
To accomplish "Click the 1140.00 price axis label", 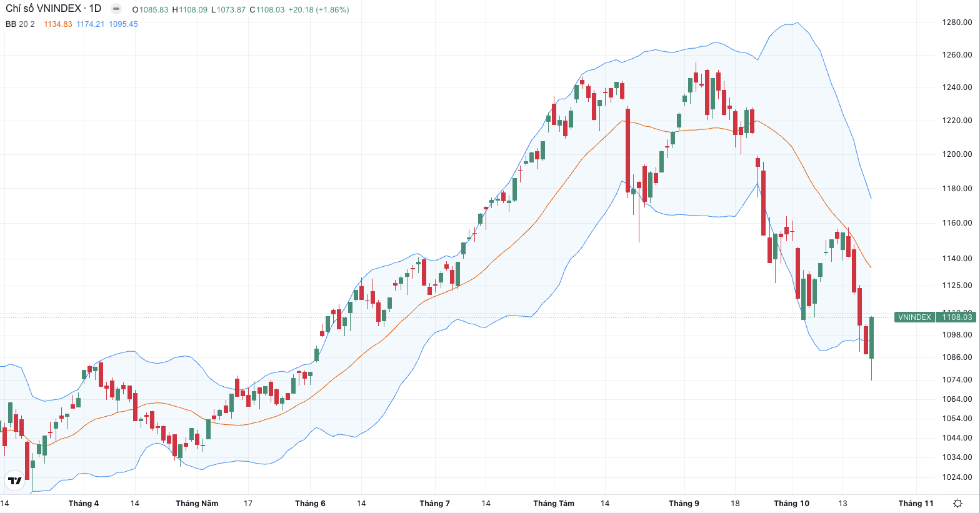I will pos(957,258).
